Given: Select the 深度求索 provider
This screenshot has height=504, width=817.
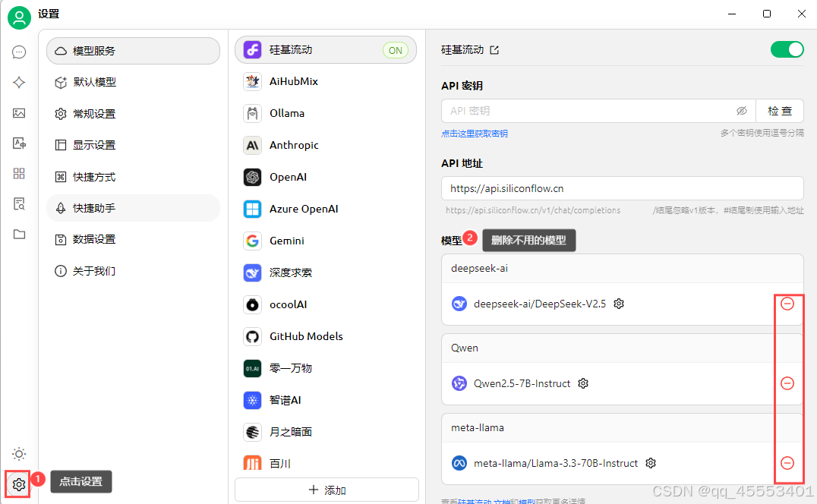Looking at the screenshot, I should click(326, 272).
